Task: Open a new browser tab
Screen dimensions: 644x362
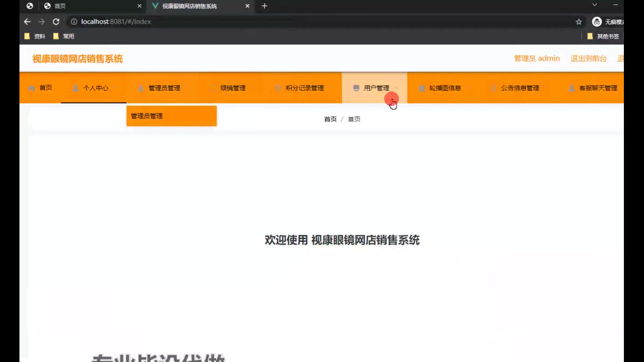Action: 264,6
